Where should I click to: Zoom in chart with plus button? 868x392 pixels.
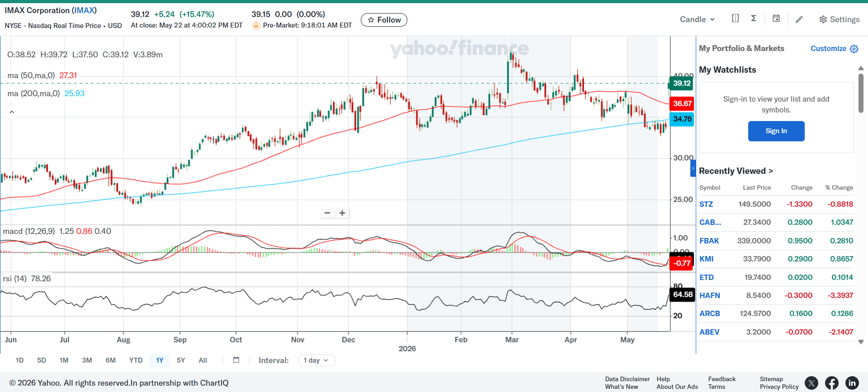(x=342, y=213)
